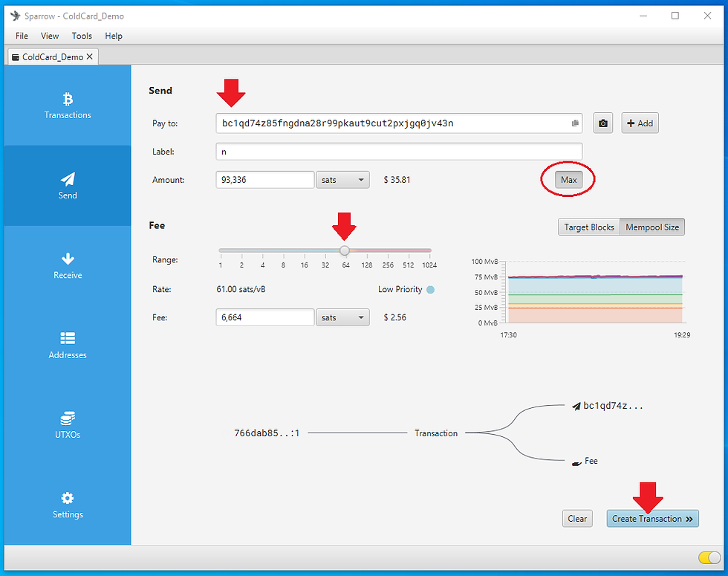
Task: Show the Addresses list view
Action: pyautogui.click(x=68, y=346)
